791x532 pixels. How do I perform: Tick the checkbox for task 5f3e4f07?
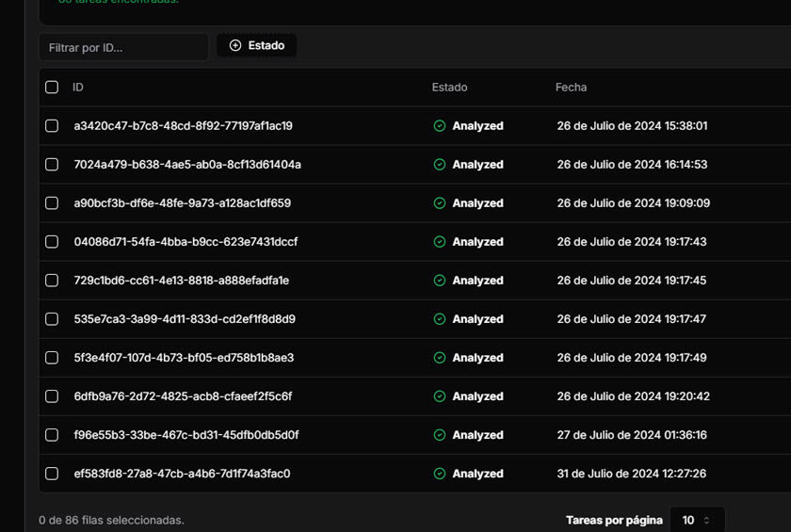click(52, 358)
